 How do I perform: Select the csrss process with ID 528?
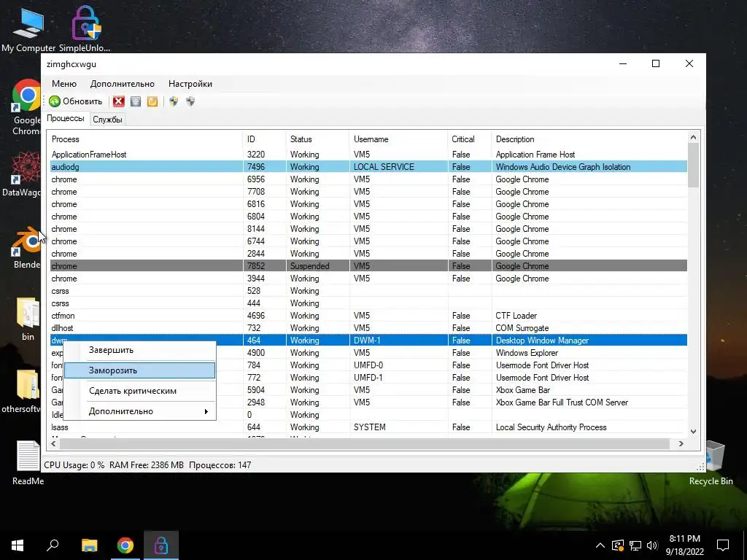(368, 291)
